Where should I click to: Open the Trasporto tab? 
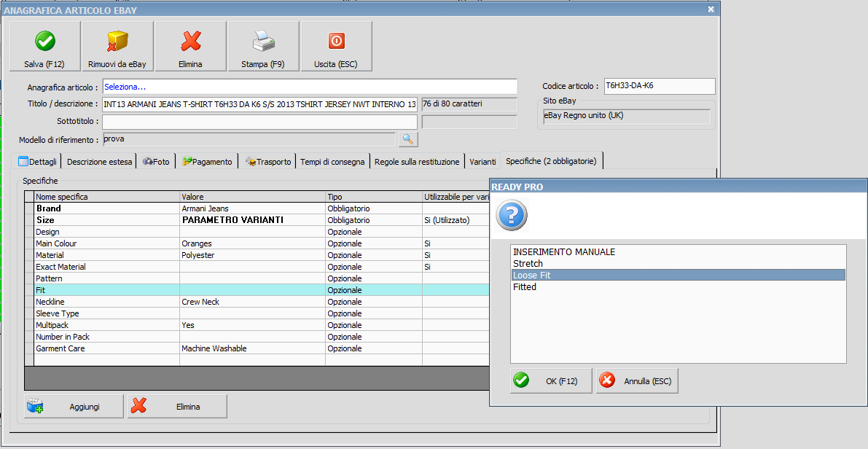tap(268, 162)
